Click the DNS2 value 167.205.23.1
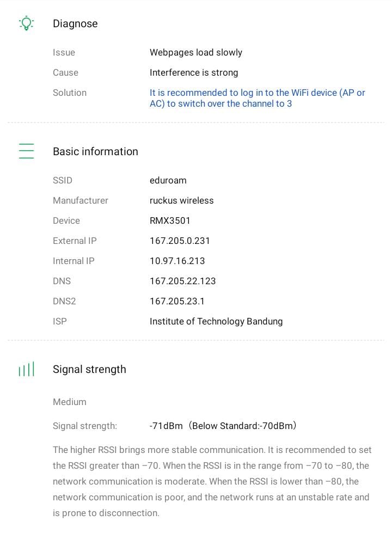Image resolution: width=392 pixels, height=533 pixels. point(177,301)
